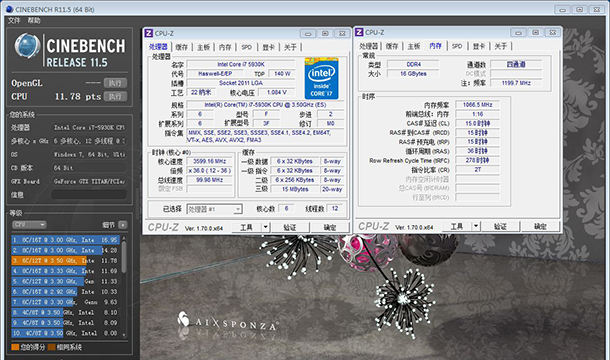The width and height of the screenshot is (610, 360).
Task: Switch to 缓存 tab in left CPU-Z
Action: tap(181, 47)
